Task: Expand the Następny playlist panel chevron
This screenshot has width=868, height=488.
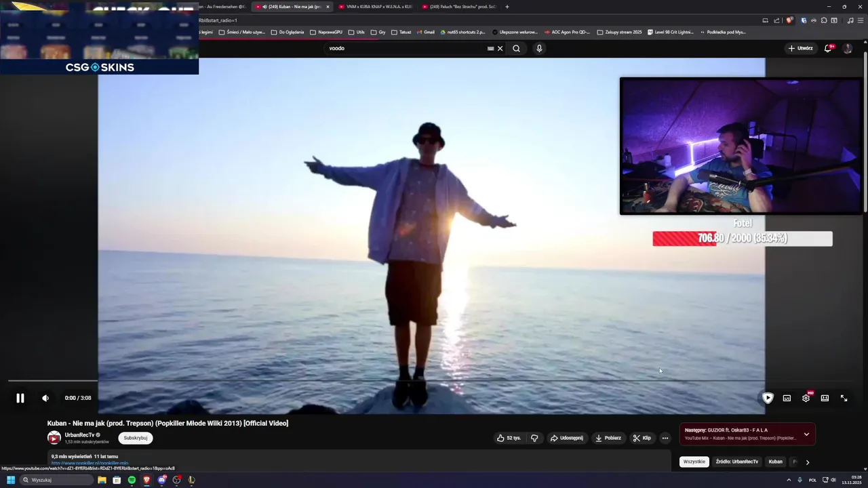Action: pyautogui.click(x=806, y=434)
